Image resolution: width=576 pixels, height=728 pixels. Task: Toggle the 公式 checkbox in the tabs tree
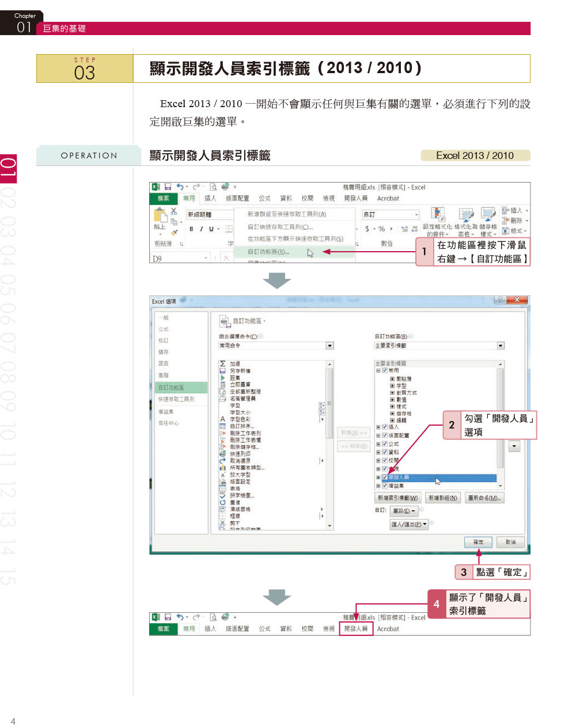pyautogui.click(x=385, y=444)
